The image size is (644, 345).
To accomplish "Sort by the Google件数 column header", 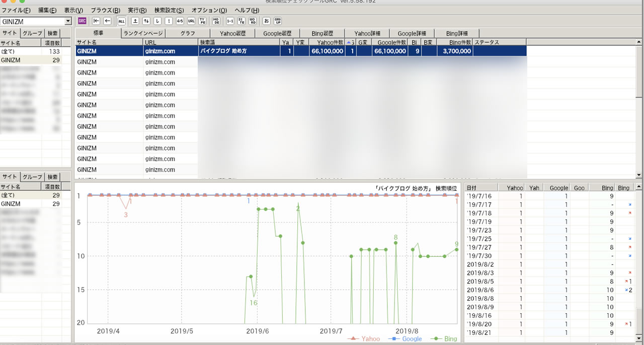I will (x=389, y=42).
